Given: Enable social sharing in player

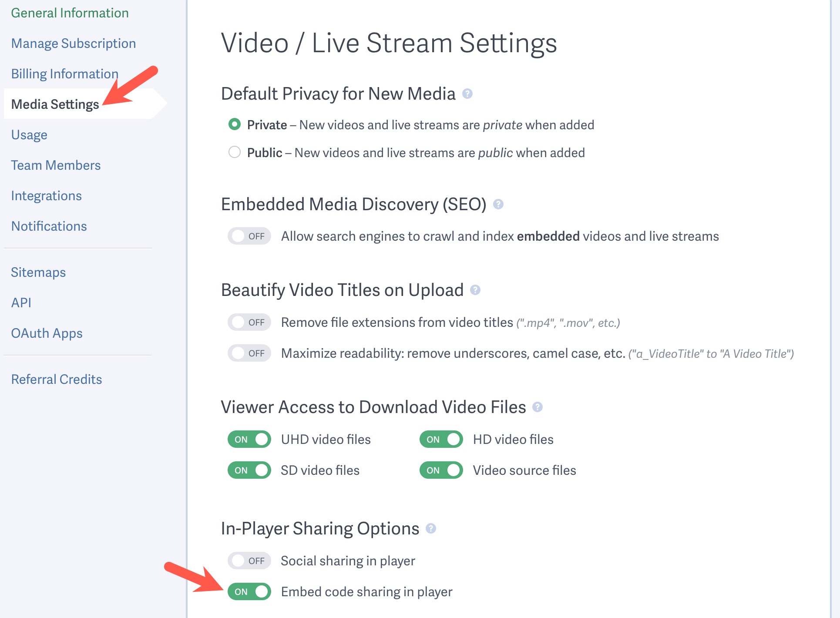Looking at the screenshot, I should 249,561.
